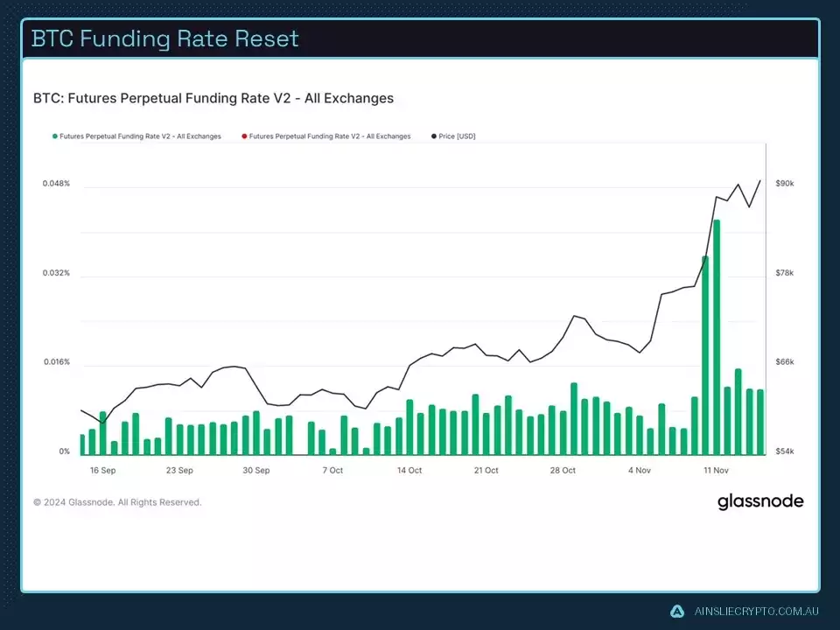Select the green spike bar near 28 Oct
This screenshot has width=840, height=630.
pos(575,416)
